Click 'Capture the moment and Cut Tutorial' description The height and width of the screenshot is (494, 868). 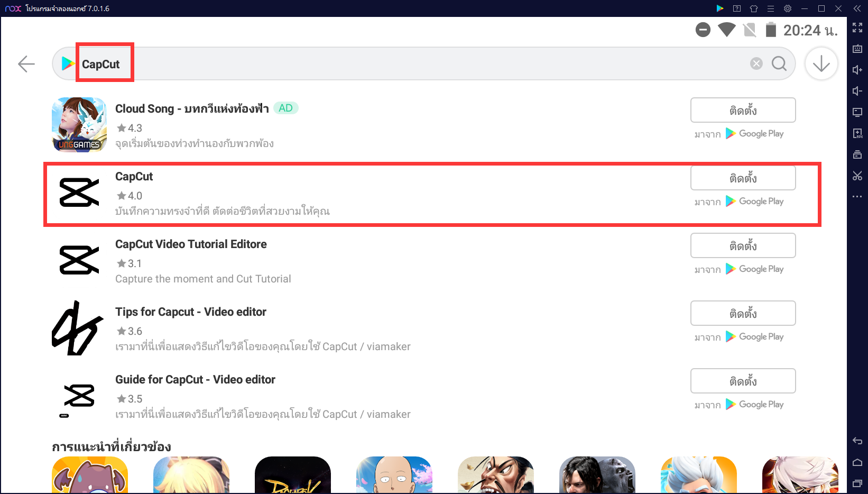pyautogui.click(x=203, y=279)
